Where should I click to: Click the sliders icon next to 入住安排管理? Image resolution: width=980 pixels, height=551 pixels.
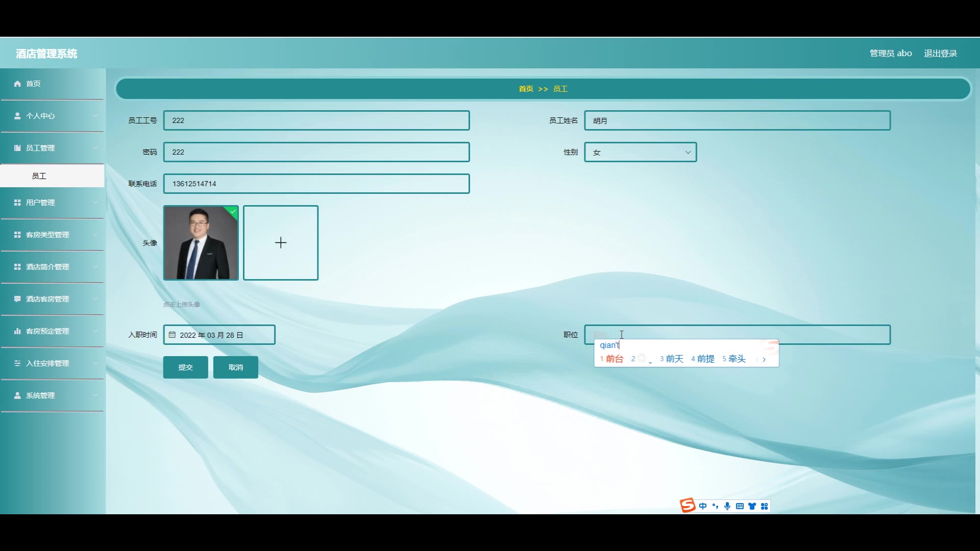(17, 363)
